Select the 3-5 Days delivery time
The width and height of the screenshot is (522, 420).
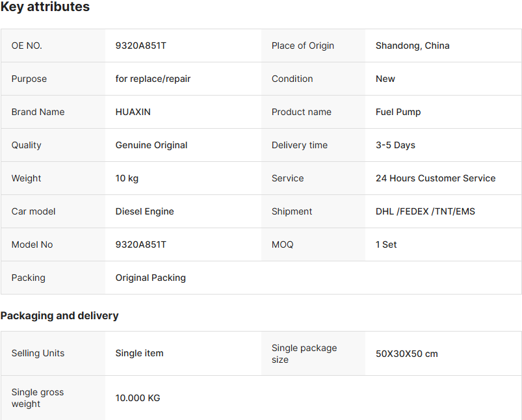pyautogui.click(x=395, y=145)
